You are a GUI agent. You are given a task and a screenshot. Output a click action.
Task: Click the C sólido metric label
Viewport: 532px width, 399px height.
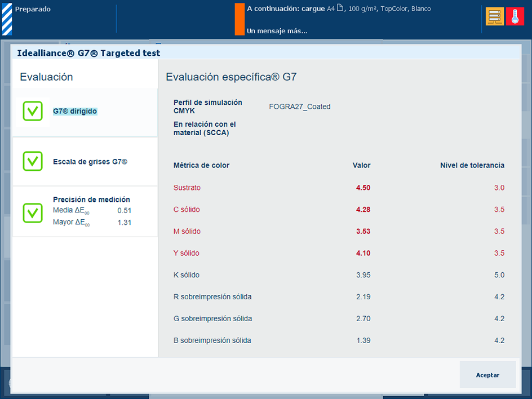tap(187, 209)
